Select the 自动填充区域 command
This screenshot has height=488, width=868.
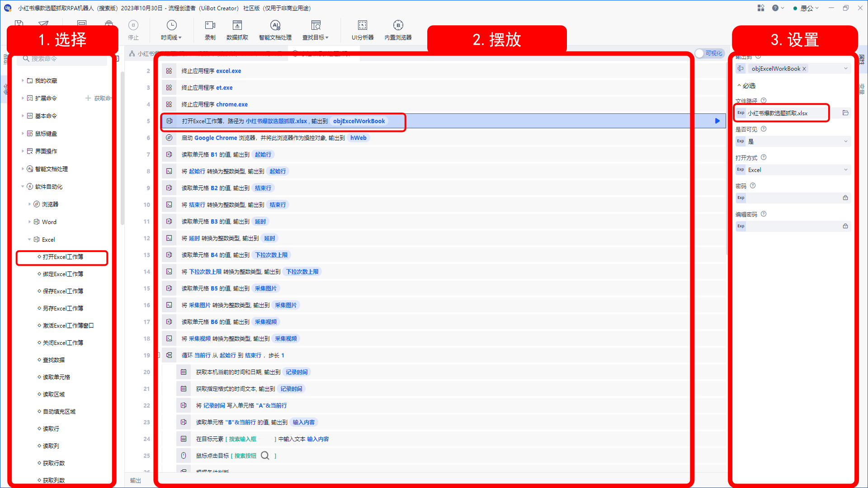59,412
